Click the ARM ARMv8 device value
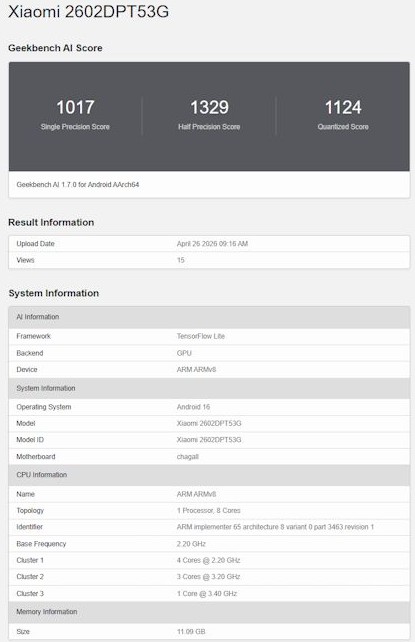 point(196,369)
